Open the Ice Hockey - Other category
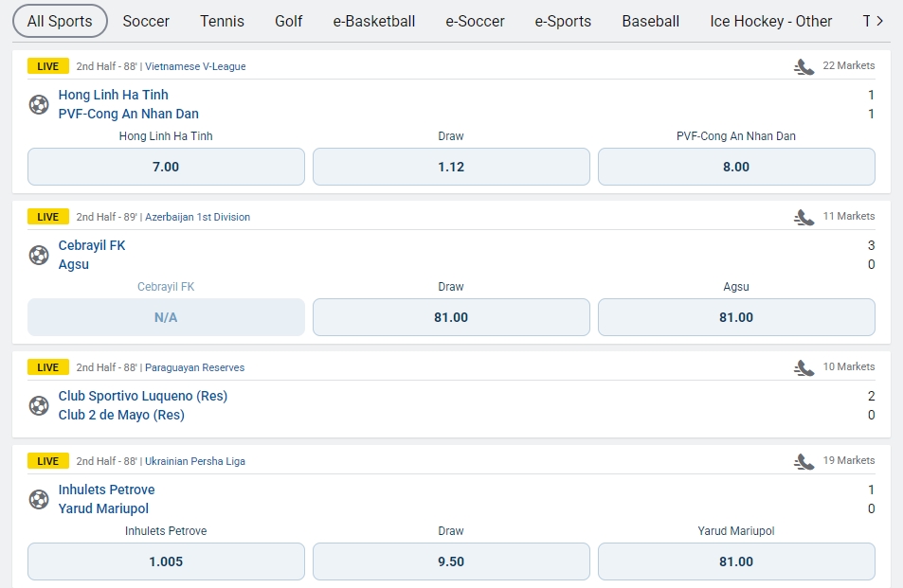903x588 pixels. click(x=770, y=20)
